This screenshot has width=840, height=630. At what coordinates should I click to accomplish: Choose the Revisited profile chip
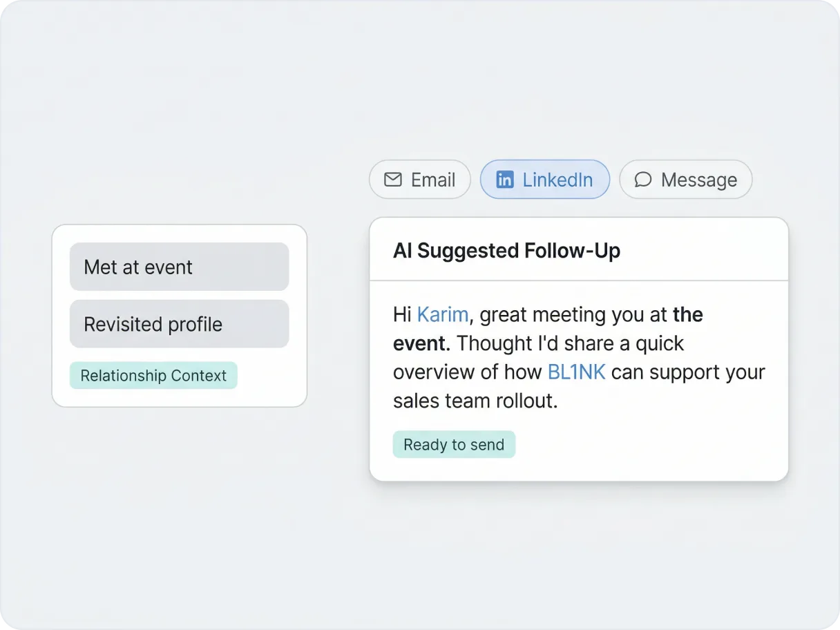pyautogui.click(x=179, y=324)
